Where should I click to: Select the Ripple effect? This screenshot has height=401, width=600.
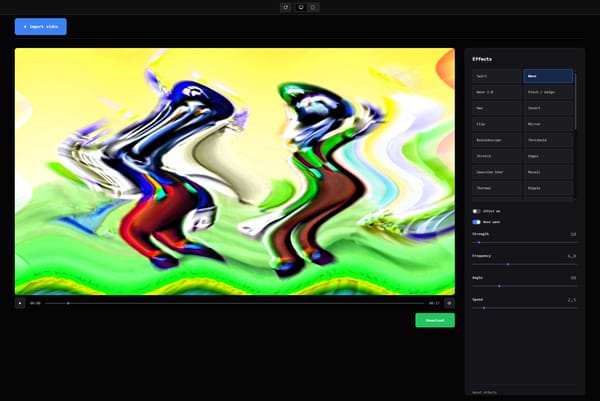point(548,188)
